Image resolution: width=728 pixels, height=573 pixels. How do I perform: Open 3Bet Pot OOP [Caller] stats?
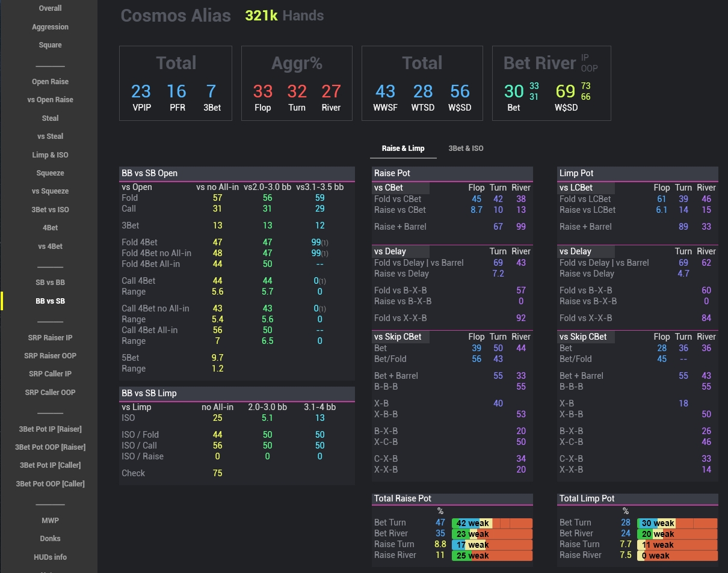(50, 483)
